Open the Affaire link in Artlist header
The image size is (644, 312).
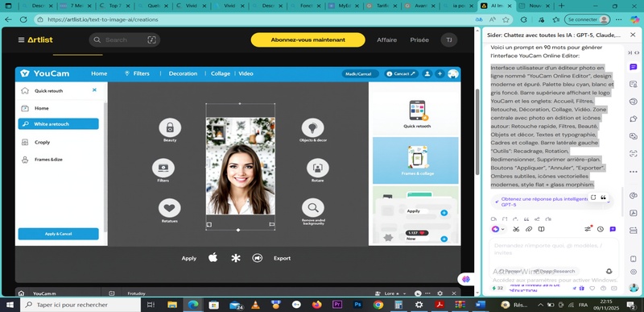pyautogui.click(x=387, y=40)
